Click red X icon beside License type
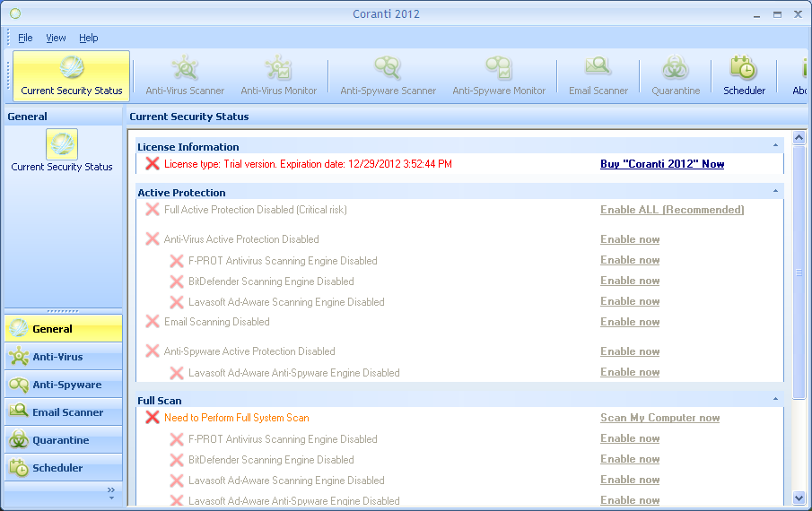Viewport: 812px width, 511px height. [153, 164]
